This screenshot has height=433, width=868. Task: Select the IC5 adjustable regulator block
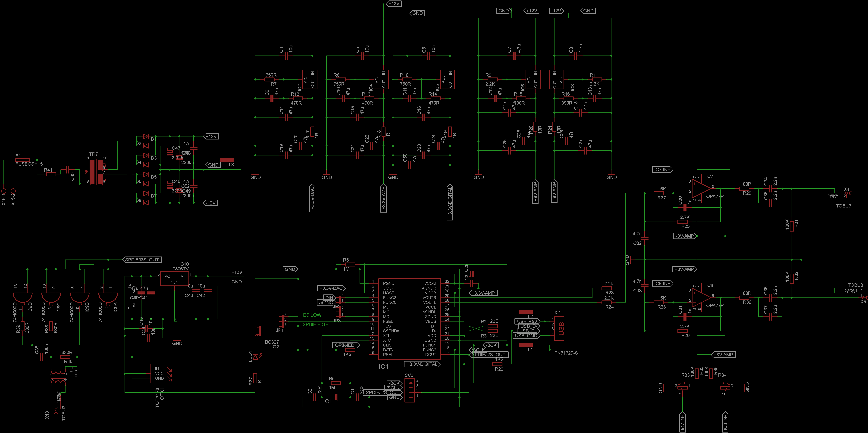coord(448,79)
